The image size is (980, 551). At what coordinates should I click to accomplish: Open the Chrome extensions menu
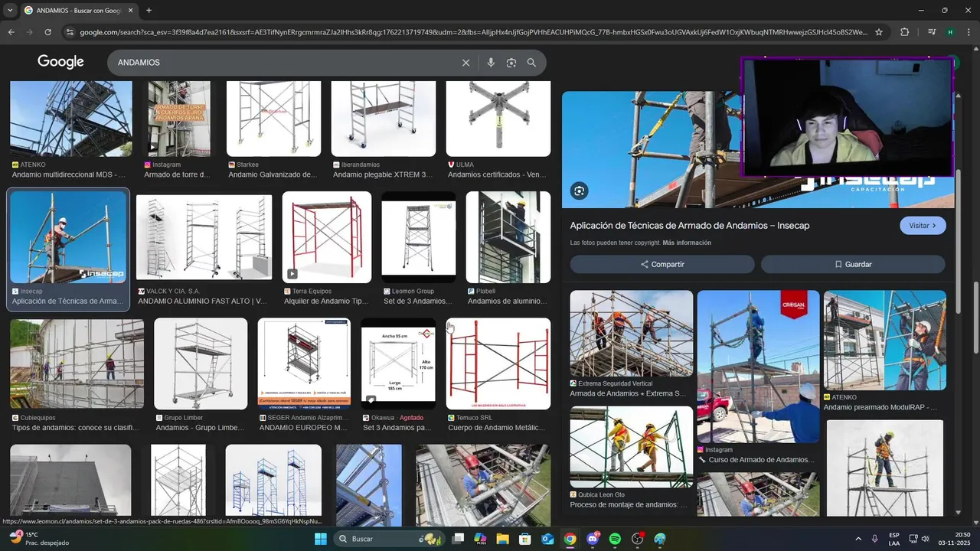click(904, 32)
